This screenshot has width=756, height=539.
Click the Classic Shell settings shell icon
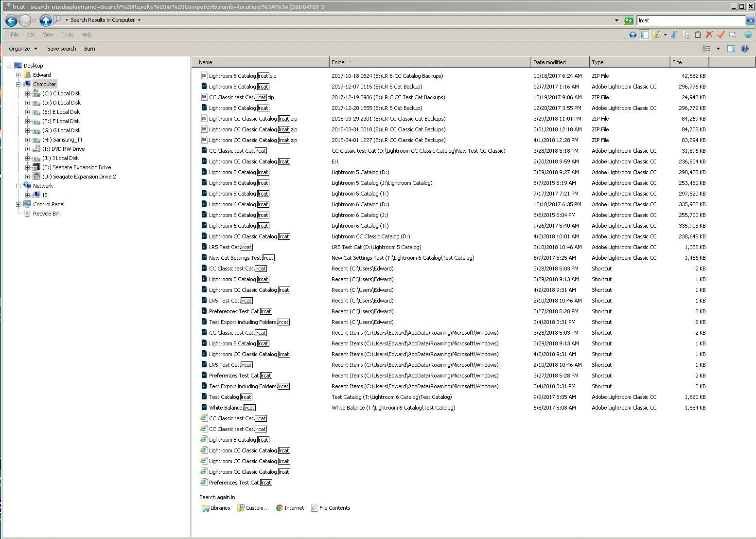748,35
